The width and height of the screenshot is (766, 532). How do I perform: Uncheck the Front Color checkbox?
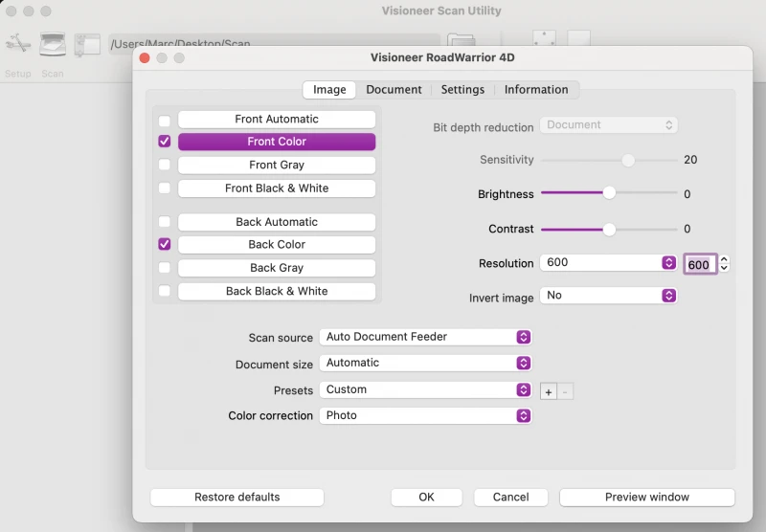coord(165,142)
